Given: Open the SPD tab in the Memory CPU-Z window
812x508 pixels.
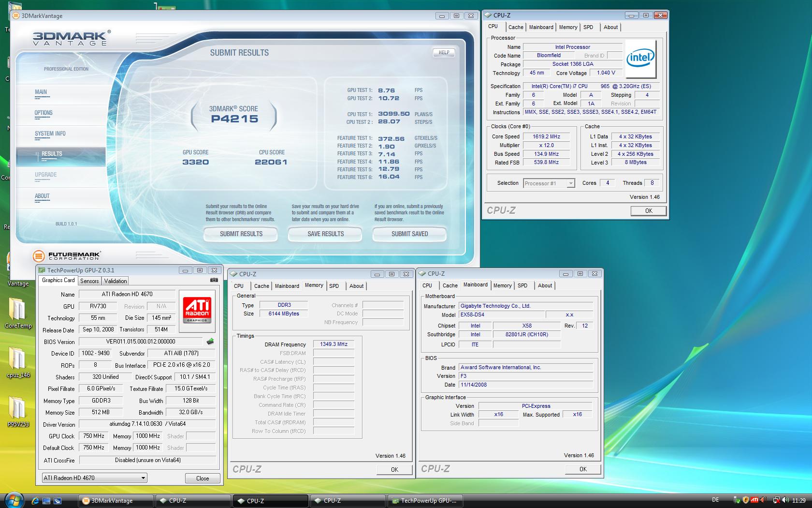Looking at the screenshot, I should pos(334,286).
